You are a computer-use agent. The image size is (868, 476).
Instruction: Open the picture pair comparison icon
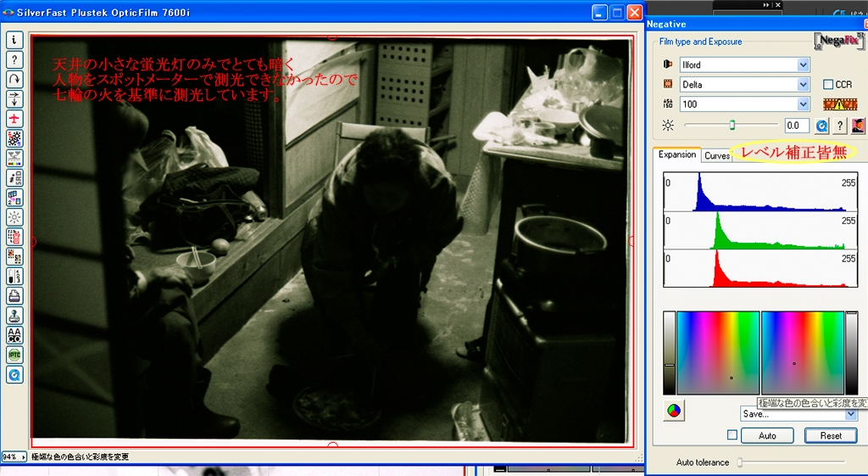click(14, 256)
